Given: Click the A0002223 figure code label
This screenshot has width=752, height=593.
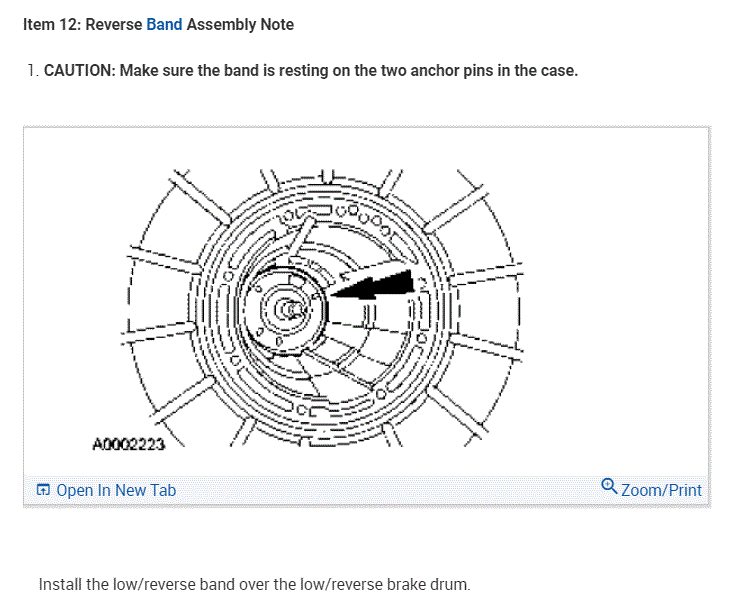Looking at the screenshot, I should pos(130,441).
